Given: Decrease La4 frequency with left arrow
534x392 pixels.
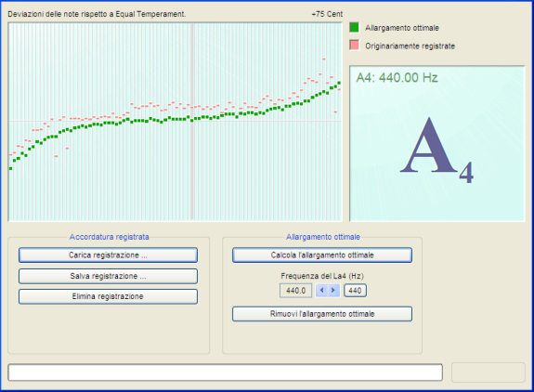Looking at the screenshot, I should [322, 291].
